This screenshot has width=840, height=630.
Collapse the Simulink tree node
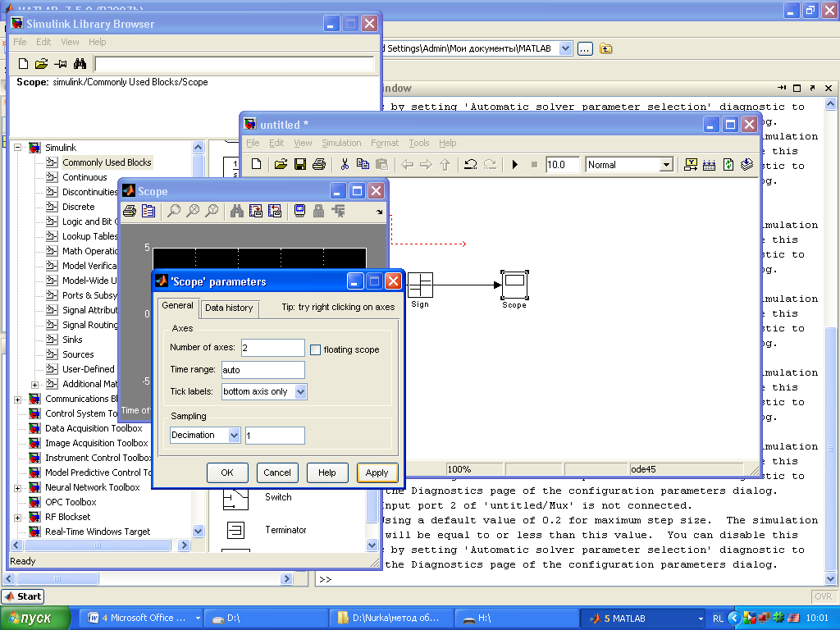pyautogui.click(x=18, y=148)
